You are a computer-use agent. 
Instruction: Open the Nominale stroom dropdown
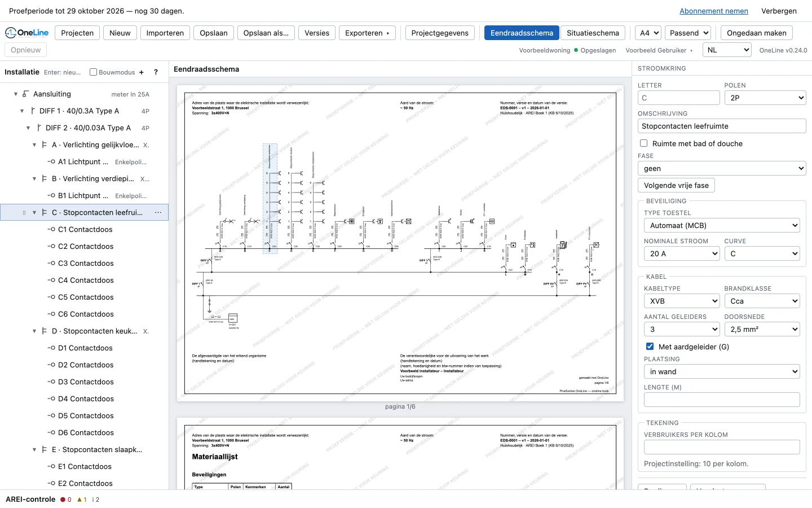point(682,253)
